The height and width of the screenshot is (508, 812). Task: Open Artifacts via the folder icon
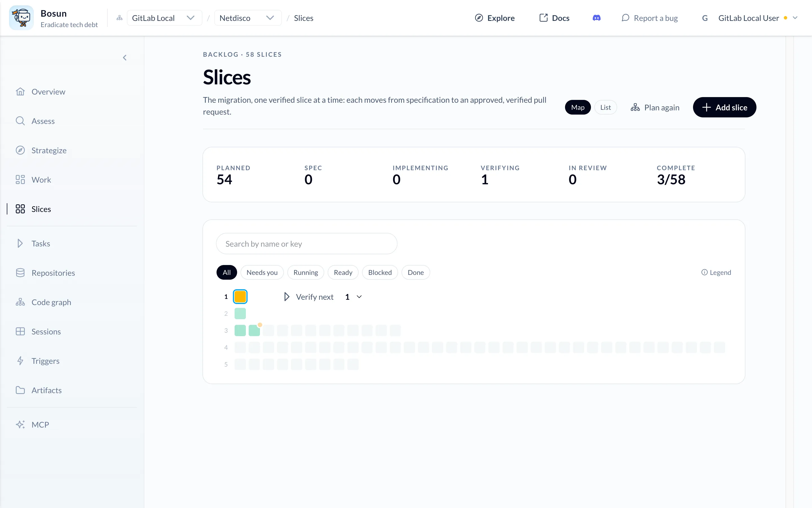click(20, 390)
